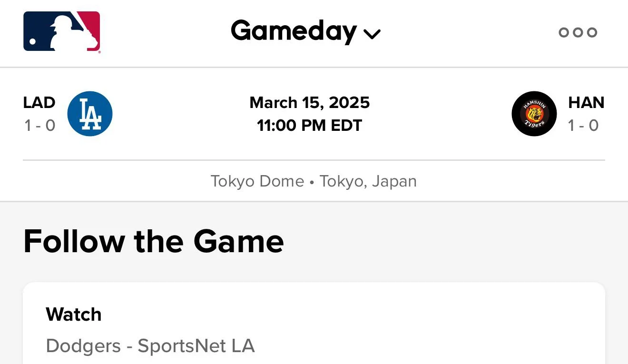The height and width of the screenshot is (364, 628).
Task: Expand the Gameday dropdown chevron
Action: click(372, 34)
